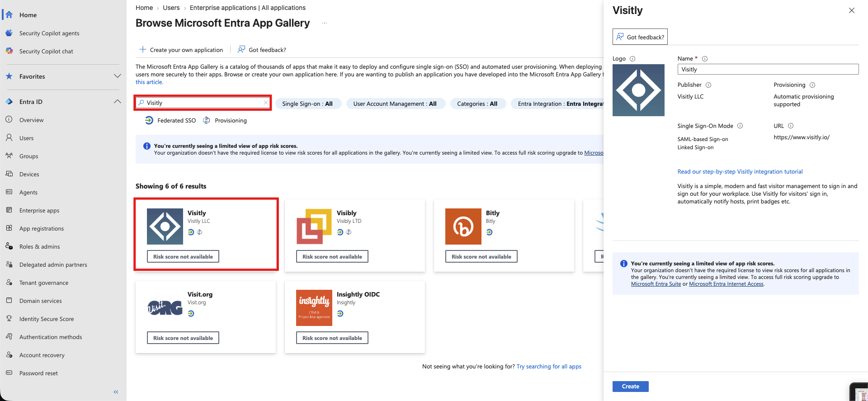The width and height of the screenshot is (868, 401).
Task: Collapse the sidebar navigation pane
Action: point(116,392)
